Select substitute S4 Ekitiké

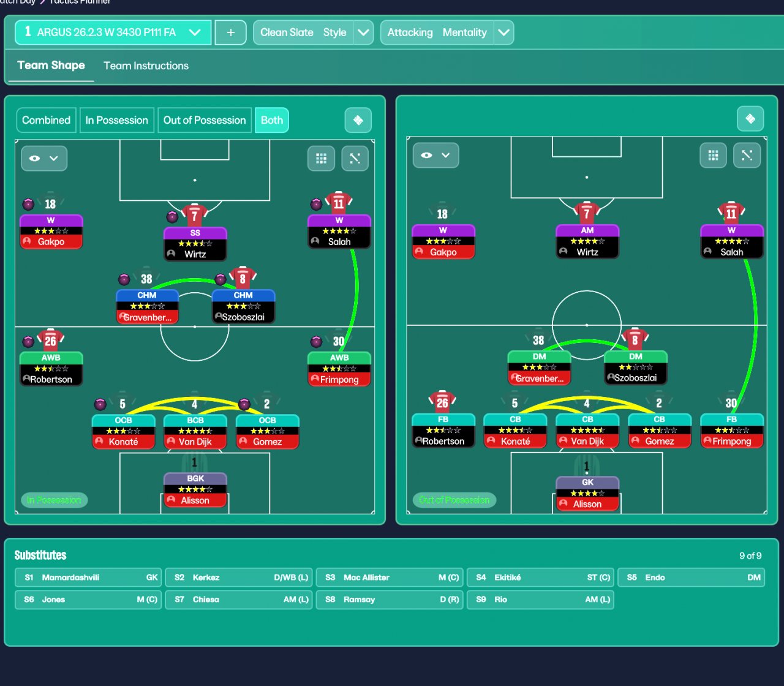click(540, 578)
